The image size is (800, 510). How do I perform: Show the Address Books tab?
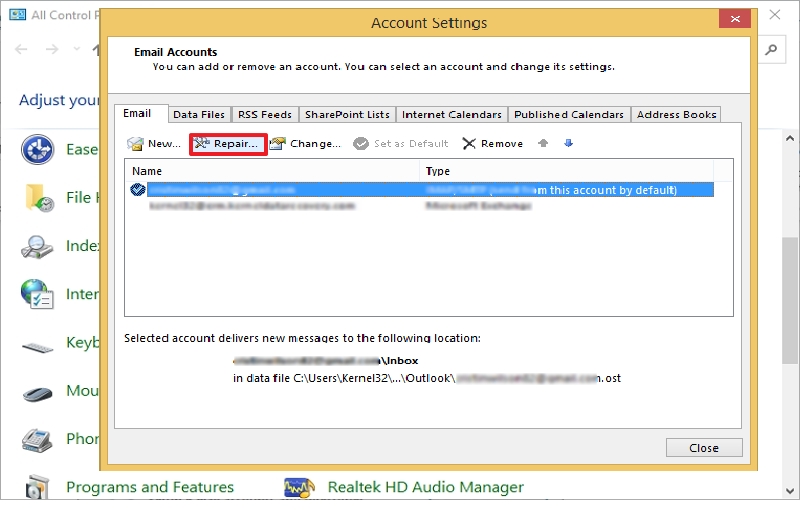pyautogui.click(x=676, y=115)
